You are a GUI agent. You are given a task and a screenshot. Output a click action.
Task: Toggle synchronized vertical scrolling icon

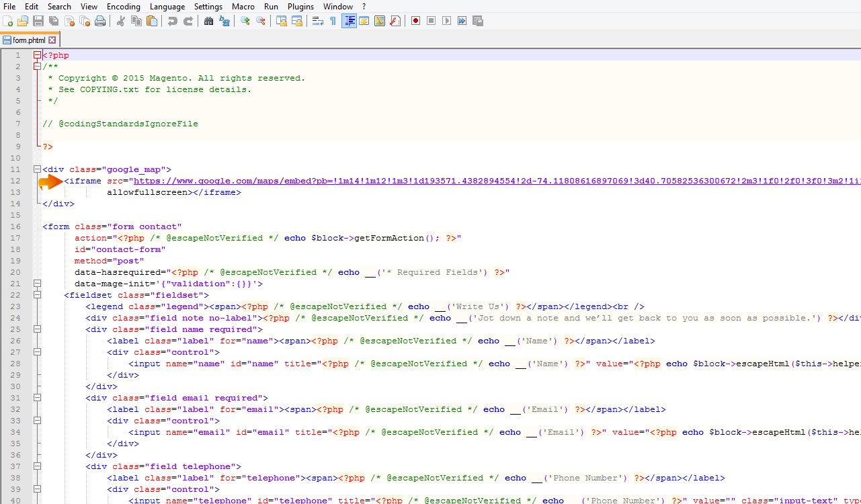(282, 21)
